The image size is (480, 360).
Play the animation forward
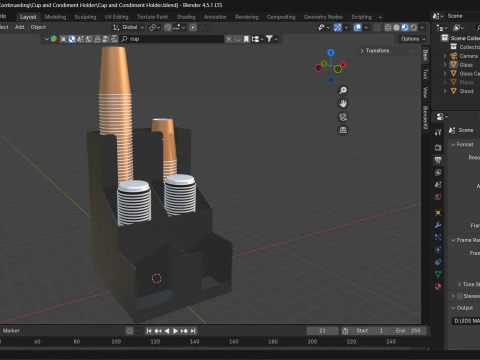click(175, 331)
